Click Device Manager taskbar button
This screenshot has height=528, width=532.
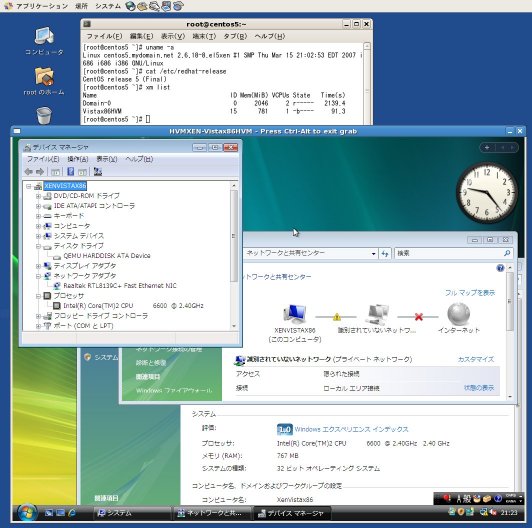[x=292, y=513]
